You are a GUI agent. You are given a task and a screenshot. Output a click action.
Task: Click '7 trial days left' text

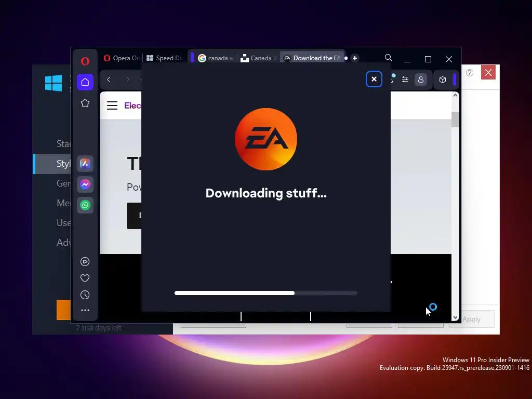point(98,328)
